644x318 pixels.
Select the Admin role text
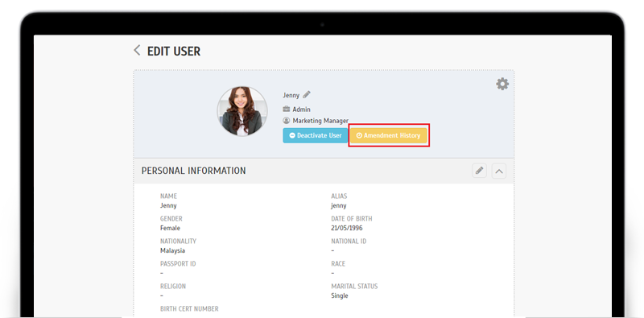[x=301, y=109]
